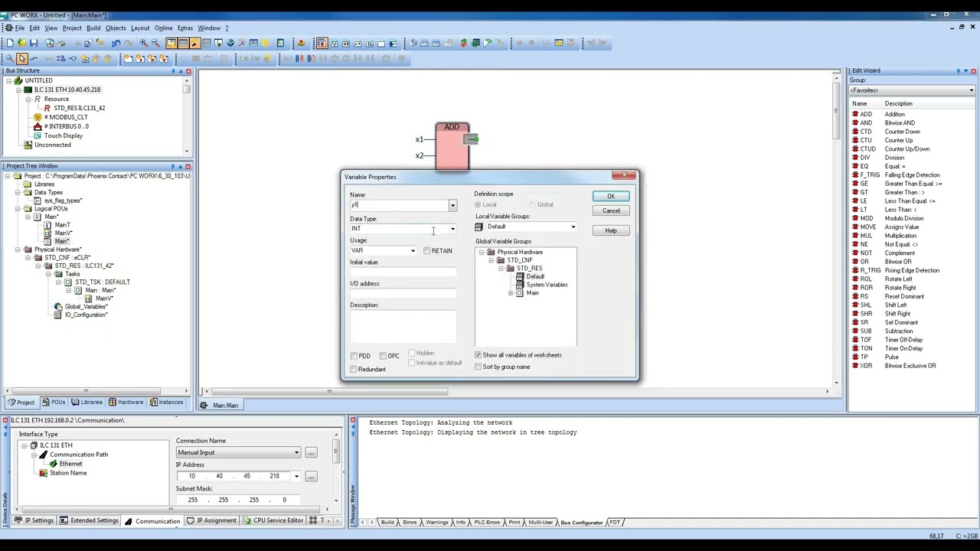980x551 pixels.
Task: Open the Extras menu
Action: click(x=185, y=28)
